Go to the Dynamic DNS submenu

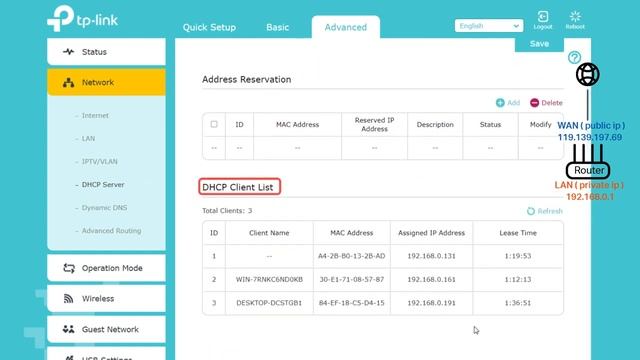pos(104,208)
